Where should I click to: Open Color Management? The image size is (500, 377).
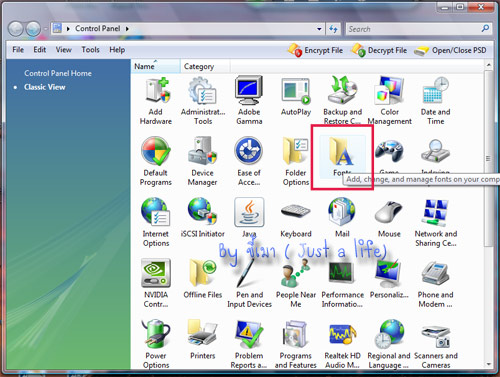(389, 101)
